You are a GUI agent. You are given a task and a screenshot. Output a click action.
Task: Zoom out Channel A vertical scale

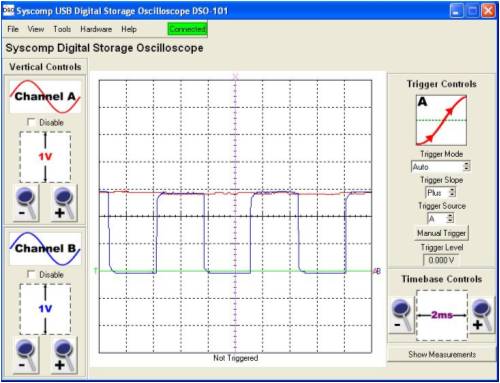pyautogui.click(x=26, y=203)
